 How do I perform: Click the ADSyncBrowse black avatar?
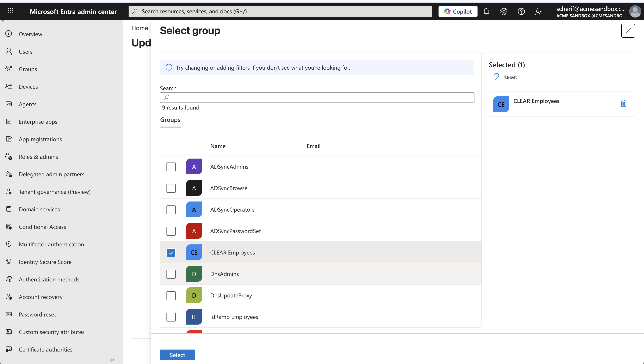(194, 188)
